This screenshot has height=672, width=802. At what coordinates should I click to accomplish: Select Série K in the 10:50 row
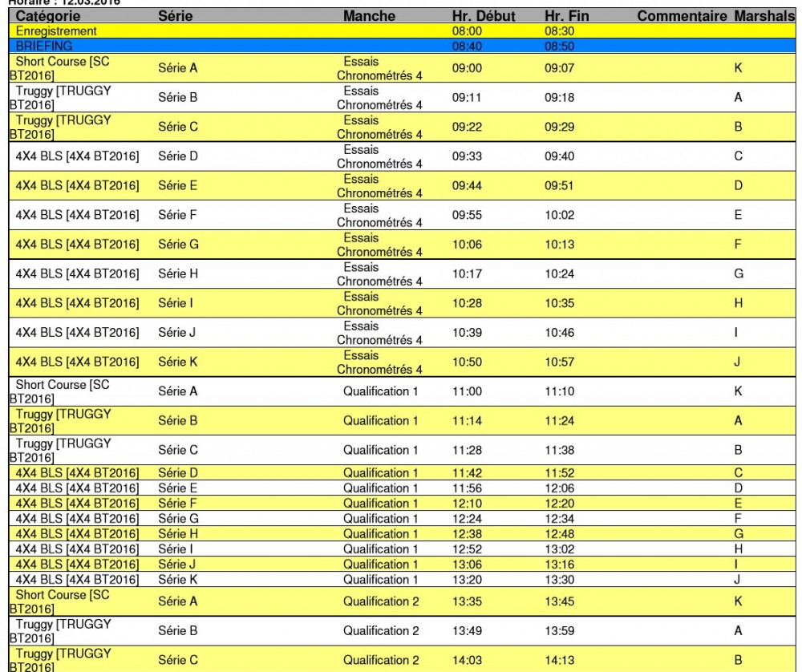(177, 362)
